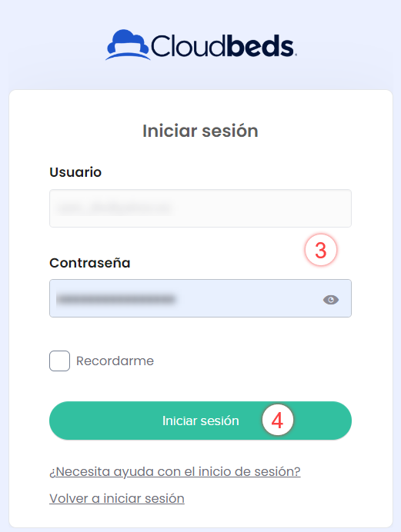Click the "Iniciar sesión" heading text
401x532 pixels.
(200, 131)
